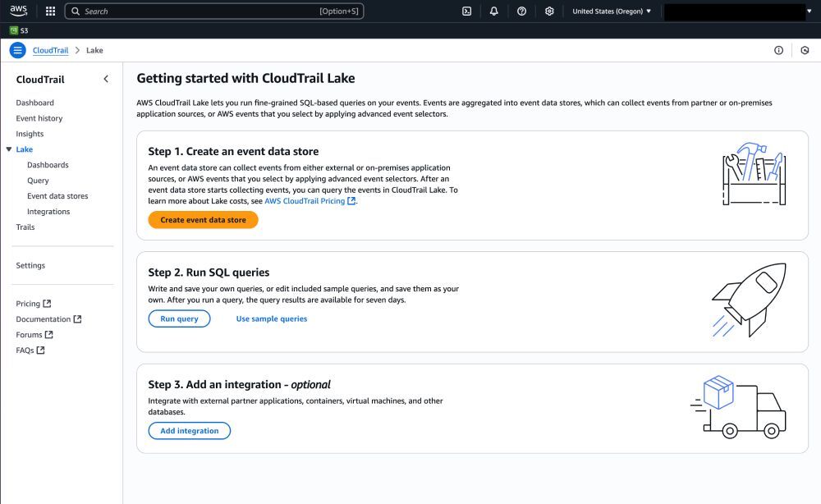The width and height of the screenshot is (821, 504).
Task: Click the Use sample queries link
Action: coord(271,318)
